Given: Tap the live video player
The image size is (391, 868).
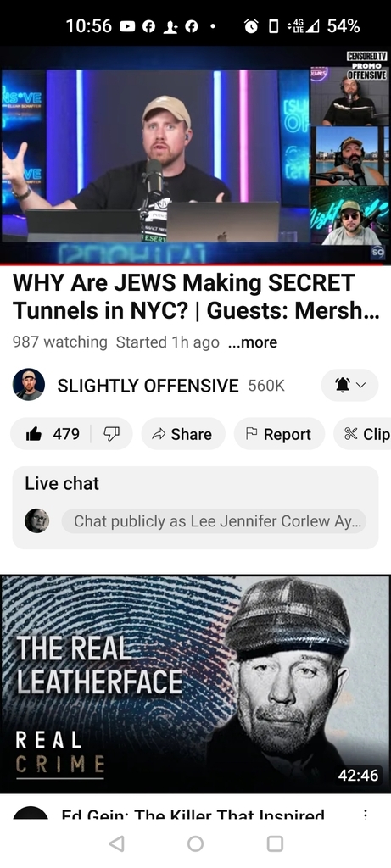Looking at the screenshot, I should (x=195, y=154).
